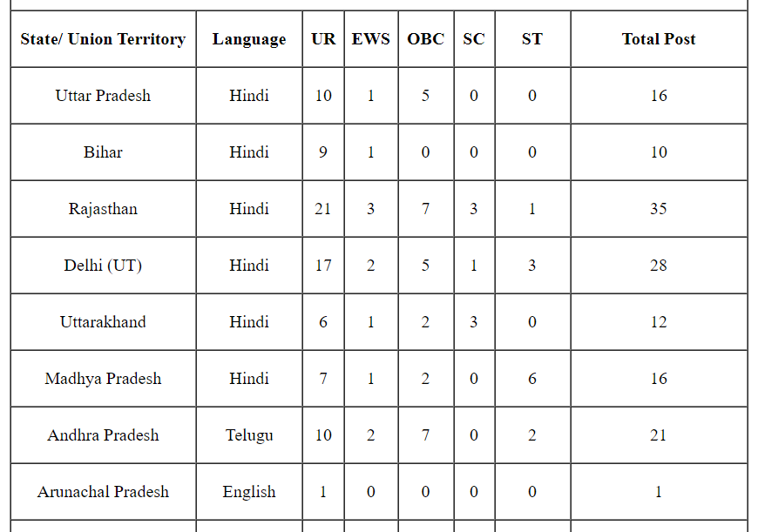Viewport: 758px width, 532px height.
Task: Select the Arunachal Pradesh cell
Action: pos(103,491)
